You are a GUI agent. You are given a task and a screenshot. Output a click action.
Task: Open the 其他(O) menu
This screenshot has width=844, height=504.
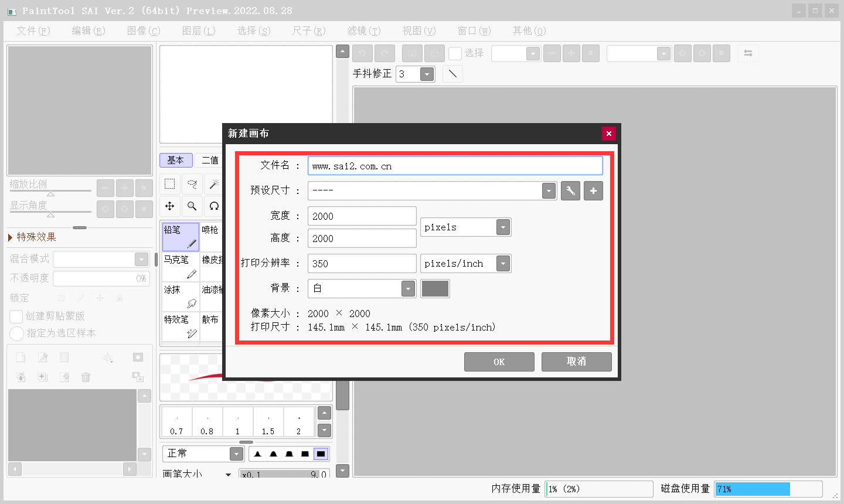529,30
